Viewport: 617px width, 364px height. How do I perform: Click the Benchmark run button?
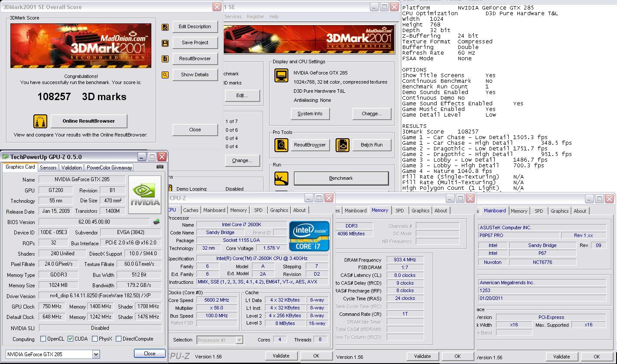click(341, 178)
